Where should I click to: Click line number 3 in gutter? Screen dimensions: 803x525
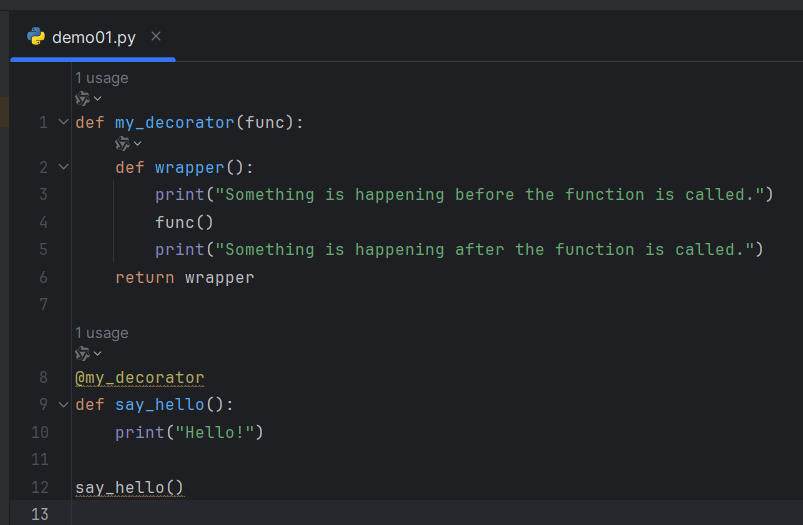pyautogui.click(x=44, y=194)
